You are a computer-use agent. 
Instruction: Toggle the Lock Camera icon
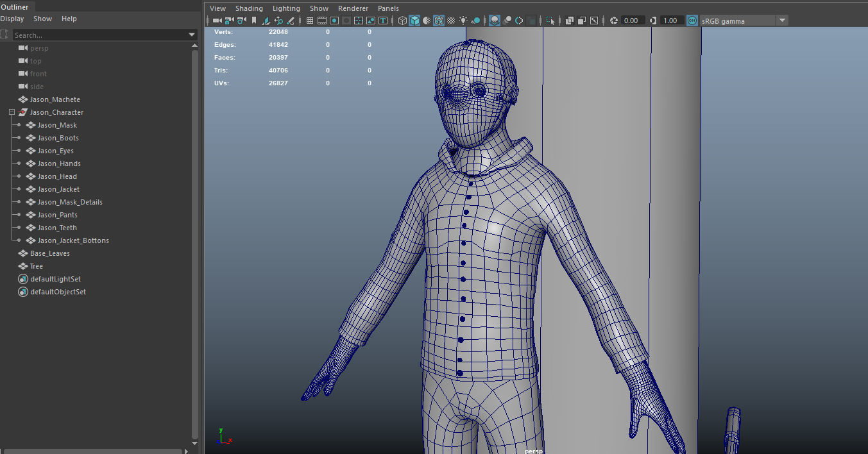[x=229, y=21]
